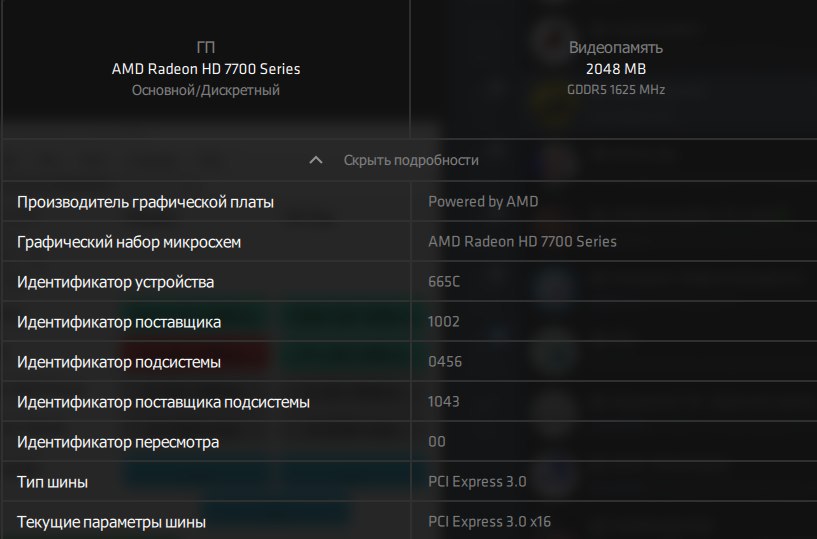Viewport: 817px width, 539px height.
Task: Select the subsystem vendor value '1043'
Action: 443,401
